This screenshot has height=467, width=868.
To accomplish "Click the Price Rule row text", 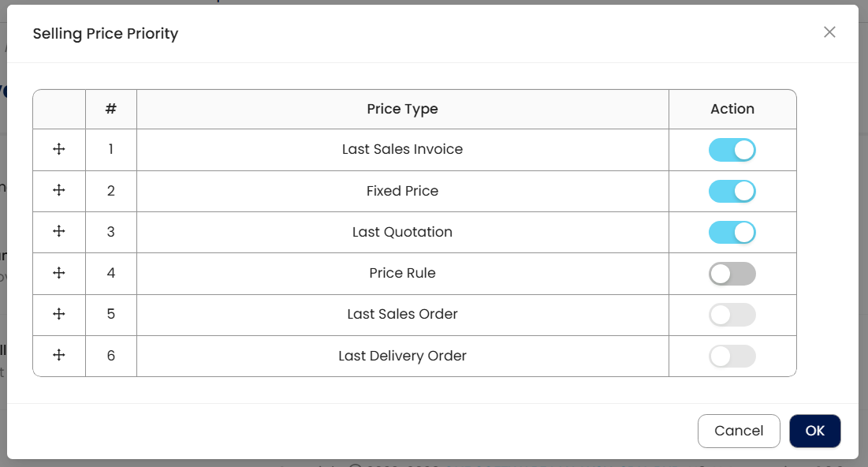I will (402, 273).
